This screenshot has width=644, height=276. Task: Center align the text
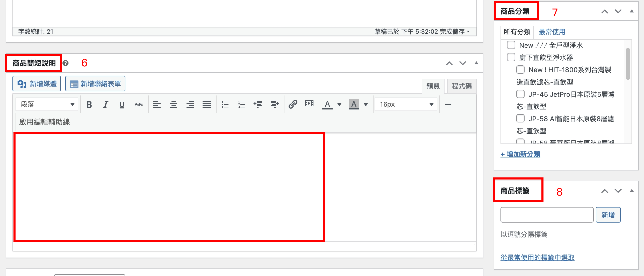click(173, 105)
